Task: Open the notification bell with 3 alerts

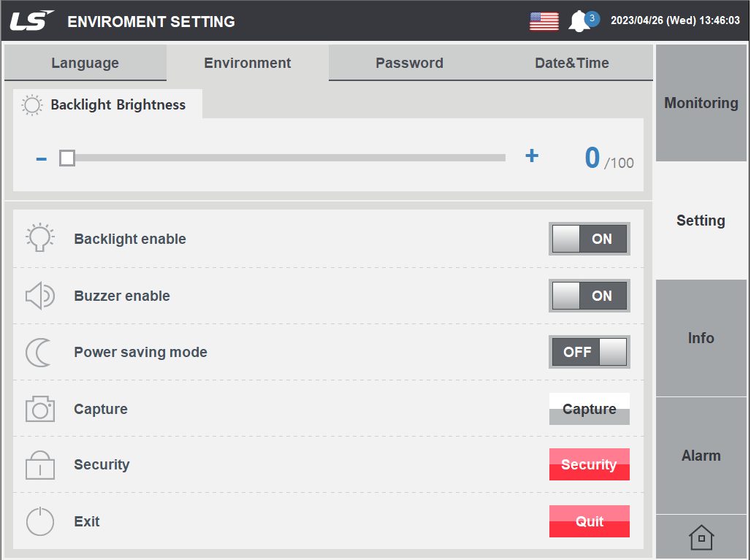Action: [x=581, y=20]
